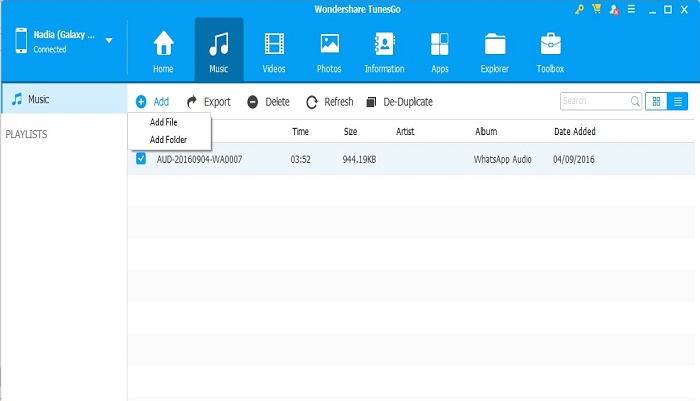Open the Videos section
This screenshot has width=700, height=401.
[x=273, y=51]
